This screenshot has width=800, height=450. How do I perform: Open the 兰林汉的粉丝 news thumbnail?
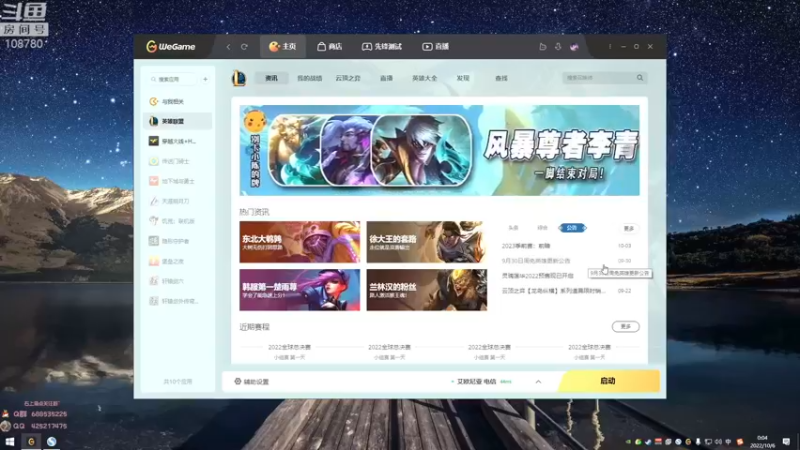coord(427,290)
